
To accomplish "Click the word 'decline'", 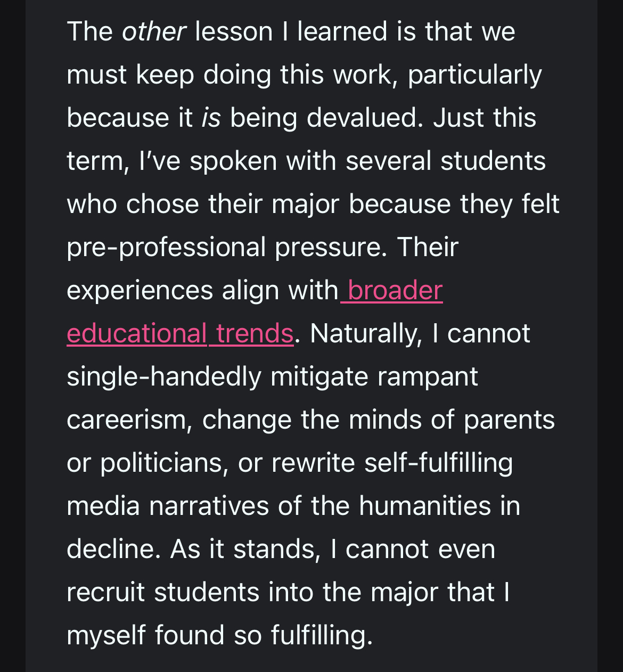I will (113, 550).
